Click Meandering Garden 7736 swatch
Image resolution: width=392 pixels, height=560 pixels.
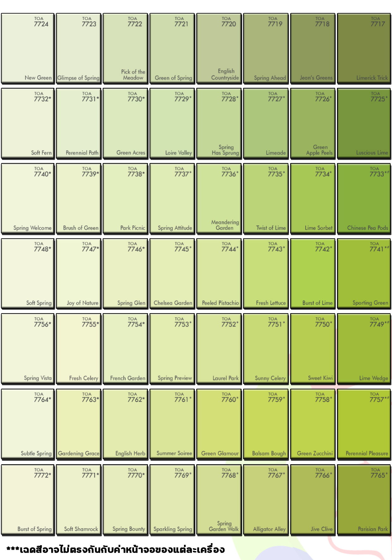pyautogui.click(x=219, y=199)
